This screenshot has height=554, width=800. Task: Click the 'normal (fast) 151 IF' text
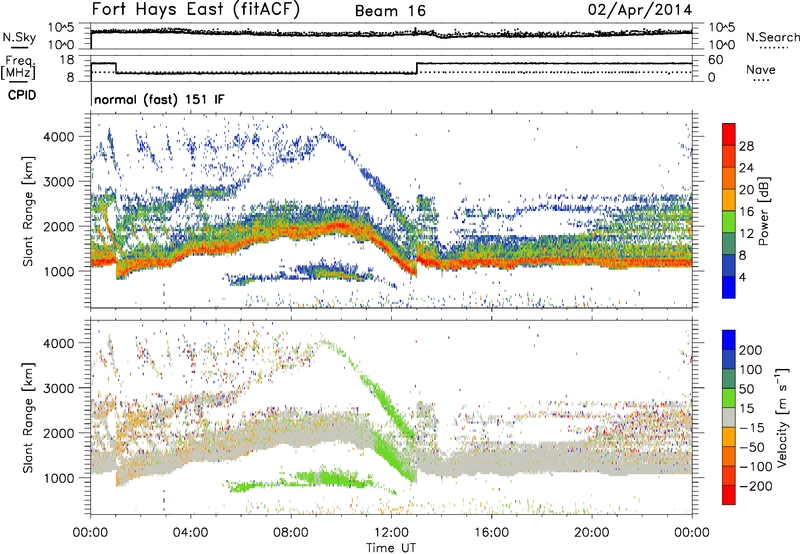pyautogui.click(x=159, y=99)
